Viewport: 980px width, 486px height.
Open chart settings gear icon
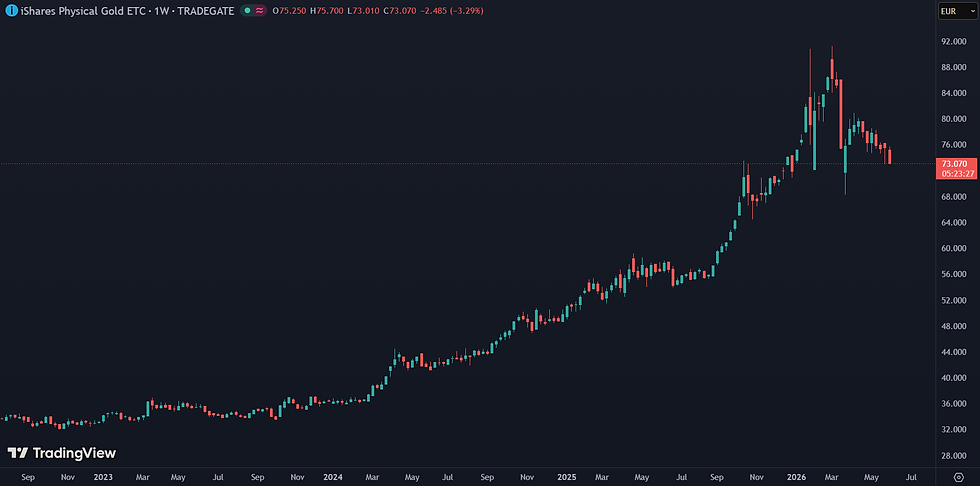(959, 477)
